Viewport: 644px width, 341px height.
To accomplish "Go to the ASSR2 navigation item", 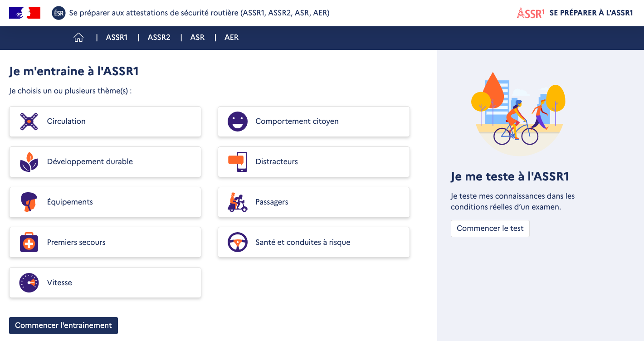I will pos(159,38).
